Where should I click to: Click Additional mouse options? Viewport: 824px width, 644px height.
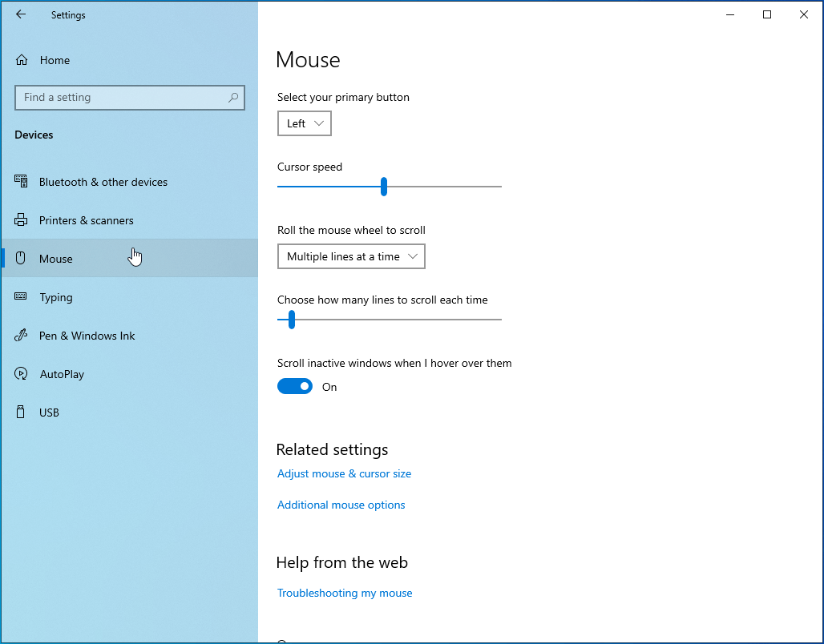click(x=341, y=505)
